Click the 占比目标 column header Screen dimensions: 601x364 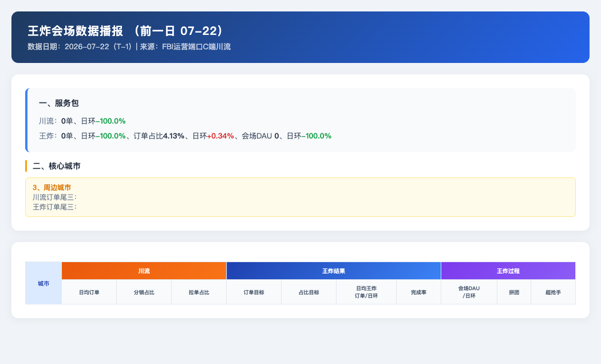coord(309,292)
